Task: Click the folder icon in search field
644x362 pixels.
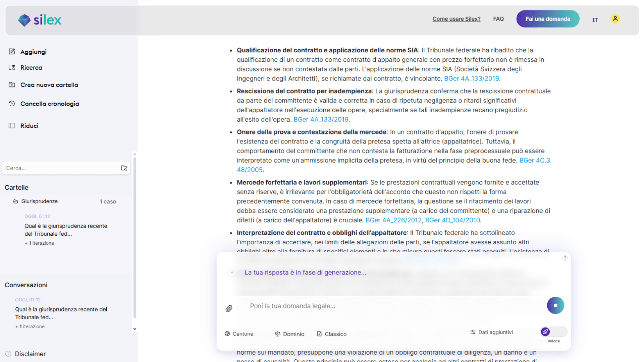Action: click(x=124, y=168)
